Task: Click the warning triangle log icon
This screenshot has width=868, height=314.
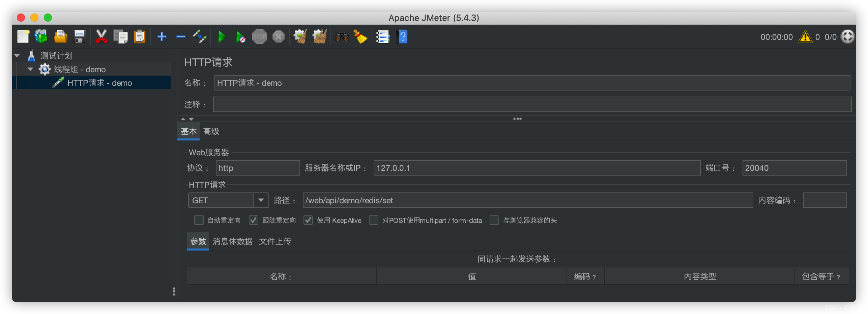Action: pos(805,37)
